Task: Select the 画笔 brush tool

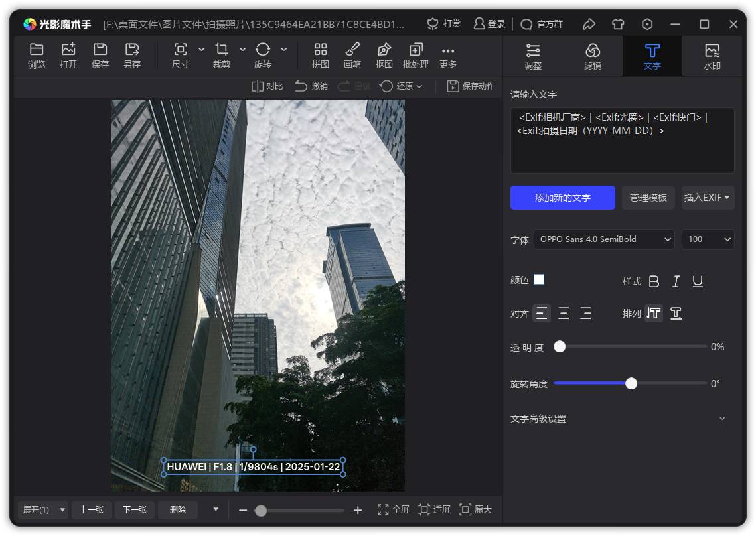Action: pos(352,56)
